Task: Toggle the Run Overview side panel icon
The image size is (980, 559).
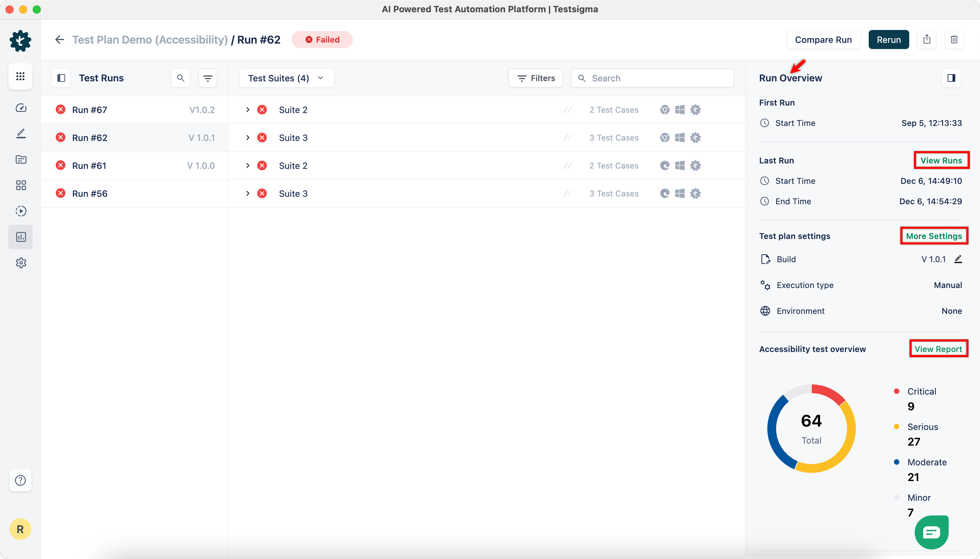Action: [952, 78]
